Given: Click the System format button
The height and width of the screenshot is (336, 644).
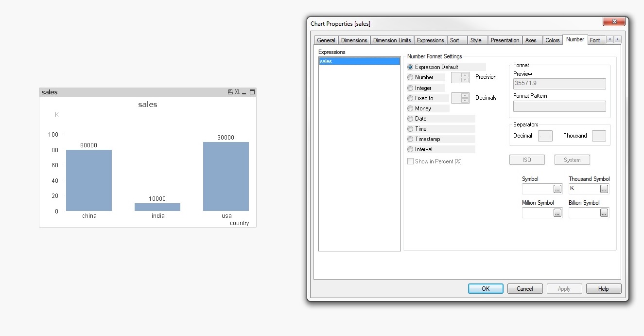Looking at the screenshot, I should pos(572,160).
